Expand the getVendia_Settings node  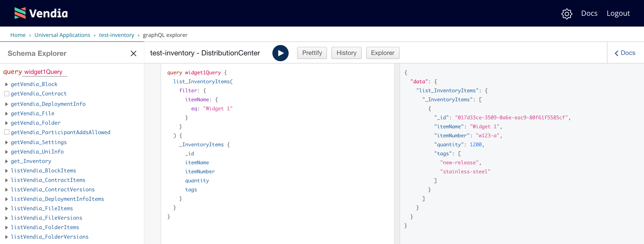click(x=7, y=142)
